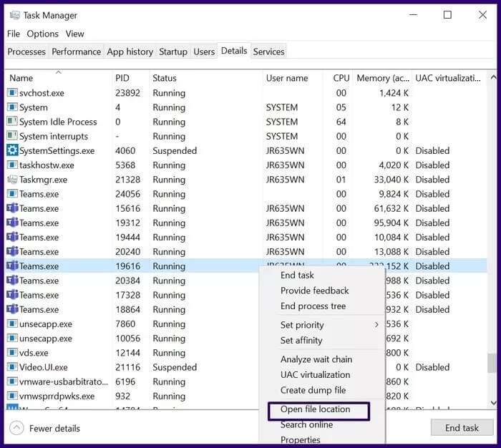Choose End process tree

tap(313, 306)
